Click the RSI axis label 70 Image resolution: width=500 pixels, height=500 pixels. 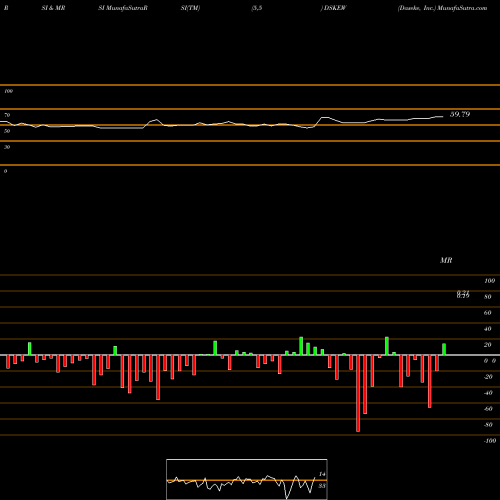point(7,115)
